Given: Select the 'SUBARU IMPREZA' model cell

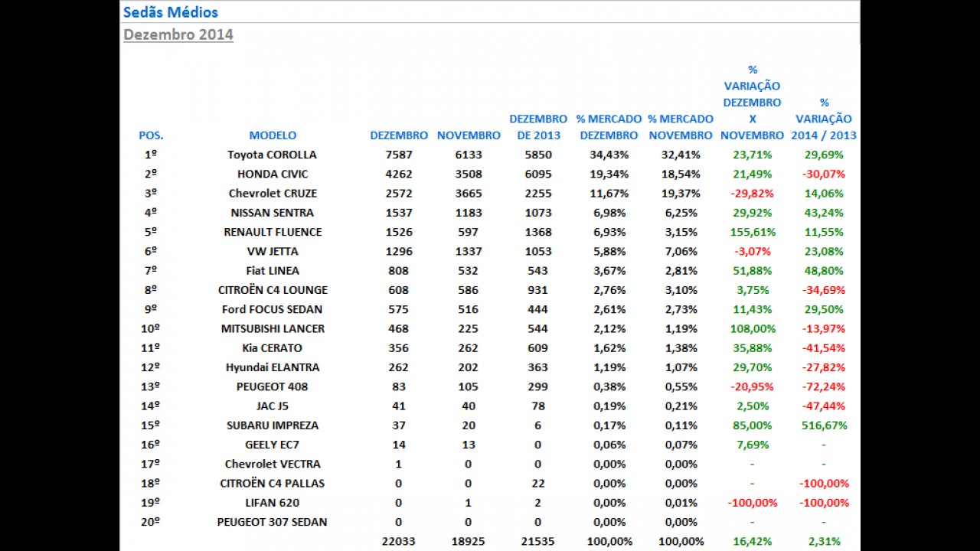Looking at the screenshot, I should (x=273, y=425).
